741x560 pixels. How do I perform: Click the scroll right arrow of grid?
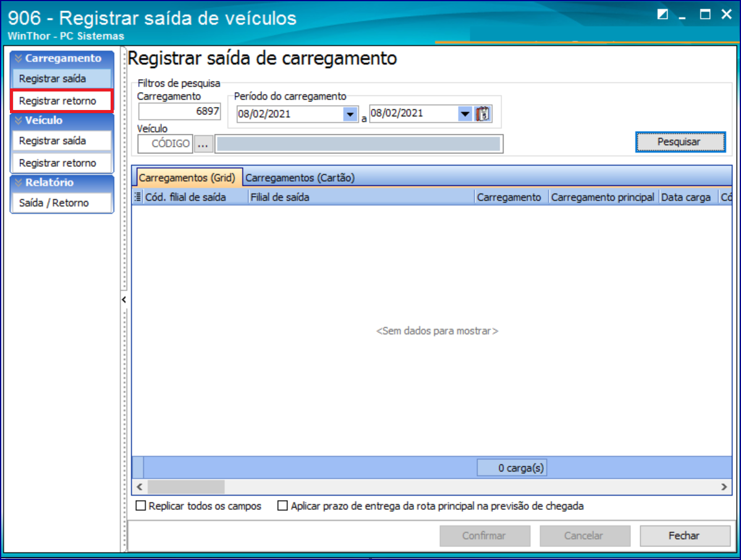click(724, 486)
